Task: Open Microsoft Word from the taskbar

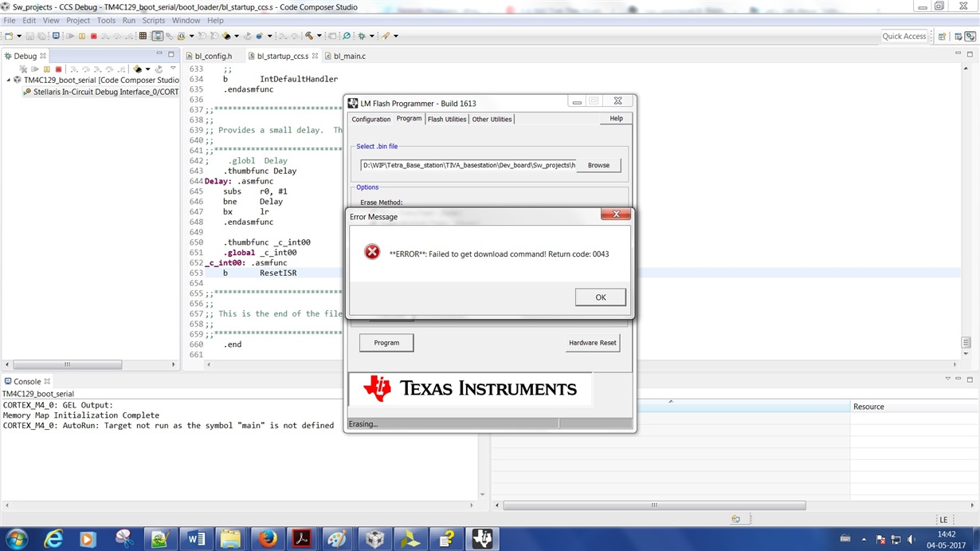Action: coord(196,539)
